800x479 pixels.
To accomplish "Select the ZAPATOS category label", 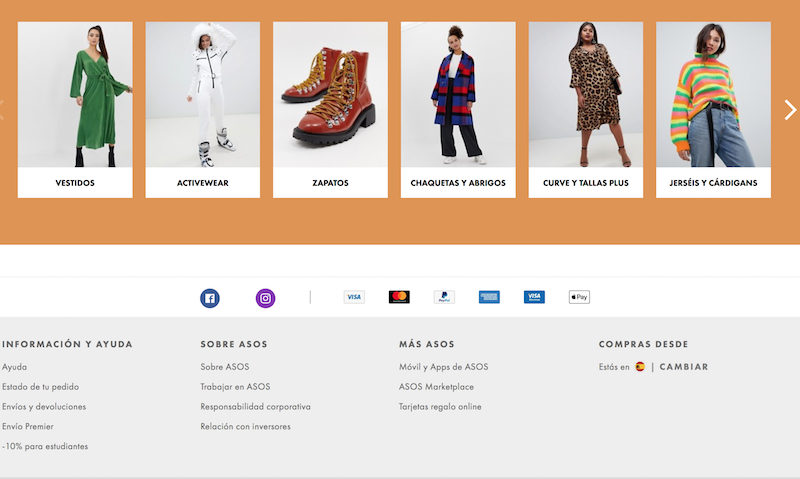I will (x=330, y=183).
